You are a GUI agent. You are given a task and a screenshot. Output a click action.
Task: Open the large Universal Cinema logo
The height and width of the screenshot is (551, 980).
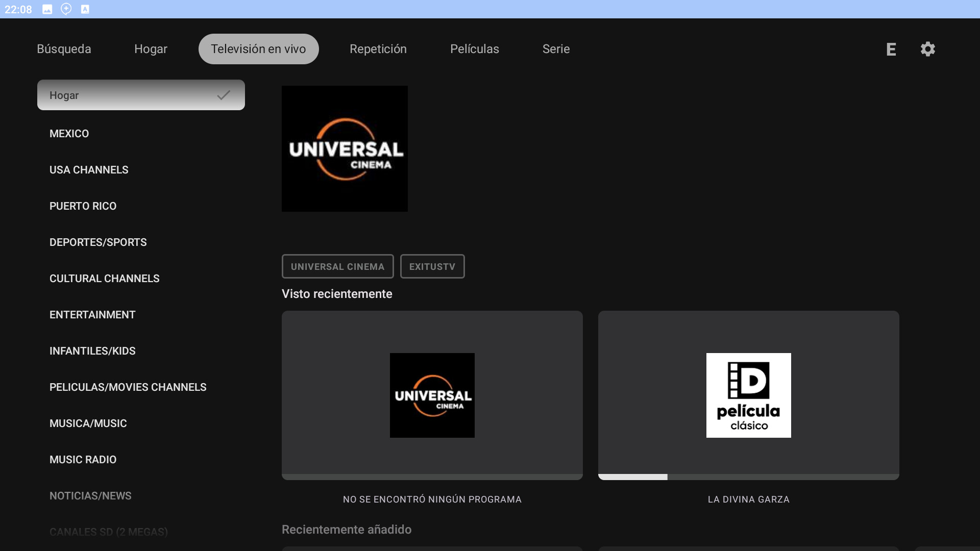coord(345,148)
